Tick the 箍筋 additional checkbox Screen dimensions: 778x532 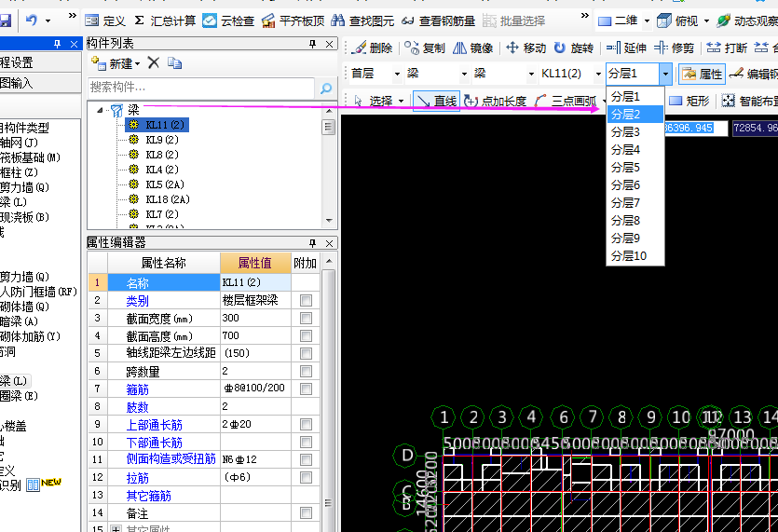coord(306,389)
